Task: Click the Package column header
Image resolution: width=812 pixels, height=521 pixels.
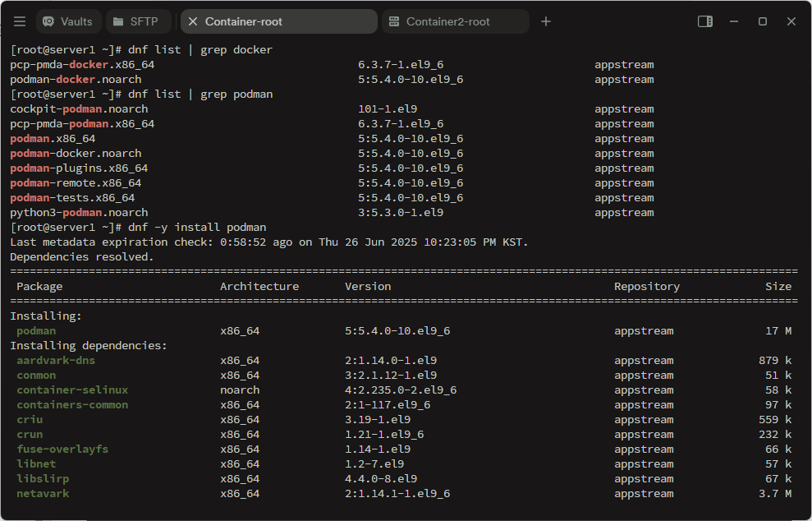Action: click(39, 286)
